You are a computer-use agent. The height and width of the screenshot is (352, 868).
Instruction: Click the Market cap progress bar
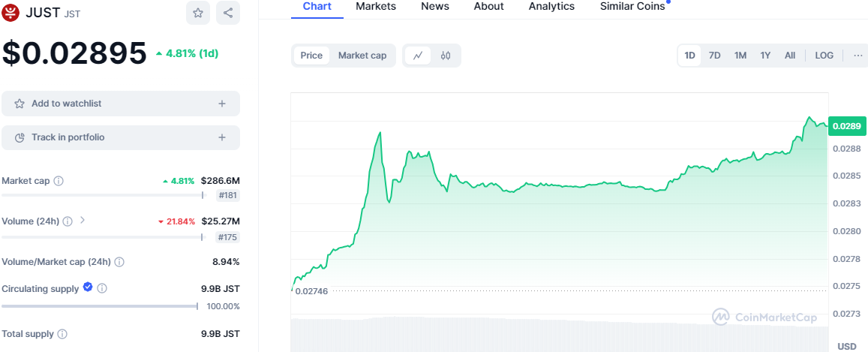click(102, 195)
